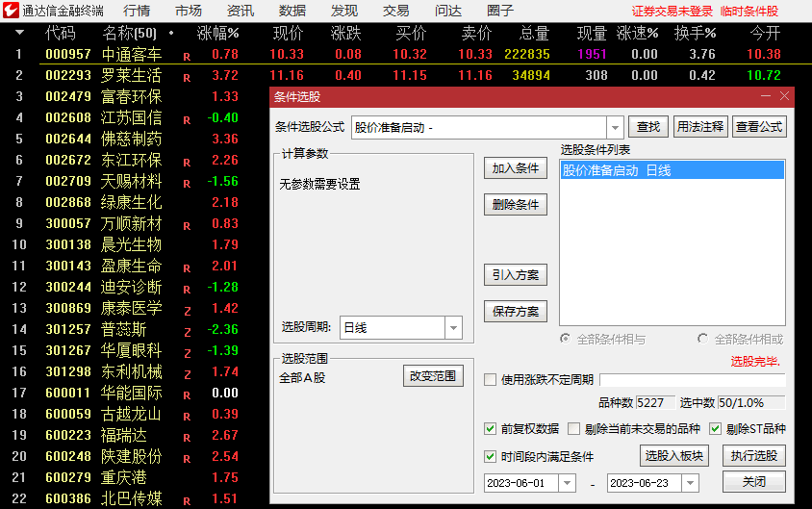Click the 查找 button
Screen dimensions: 812x509
(648, 127)
